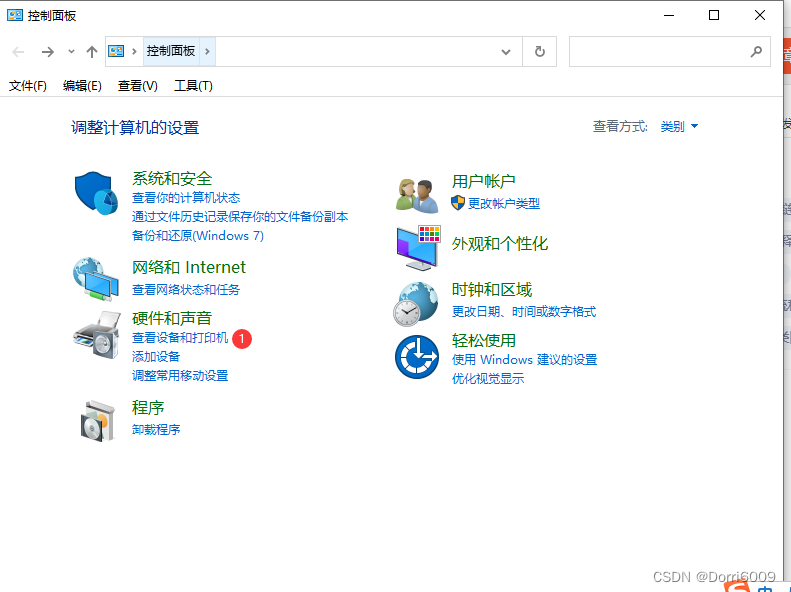The height and width of the screenshot is (592, 791).
Task: Refresh the Control Panel view
Action: [x=540, y=51]
